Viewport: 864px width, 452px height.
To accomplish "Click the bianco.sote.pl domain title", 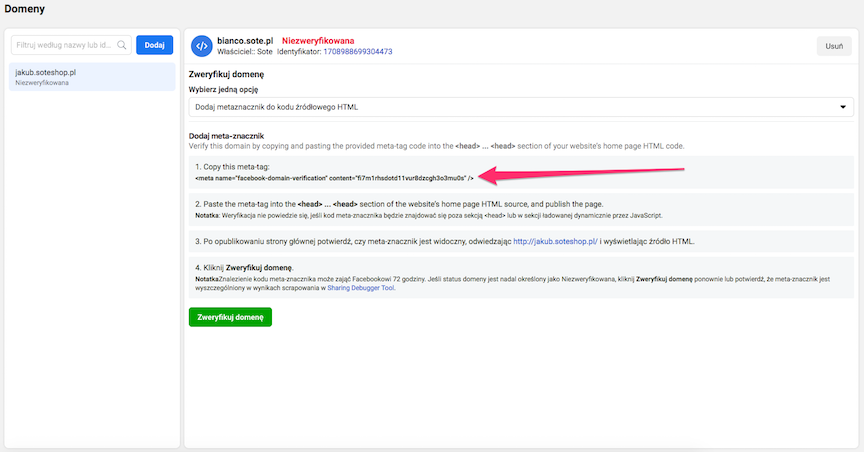I will click(245, 40).
